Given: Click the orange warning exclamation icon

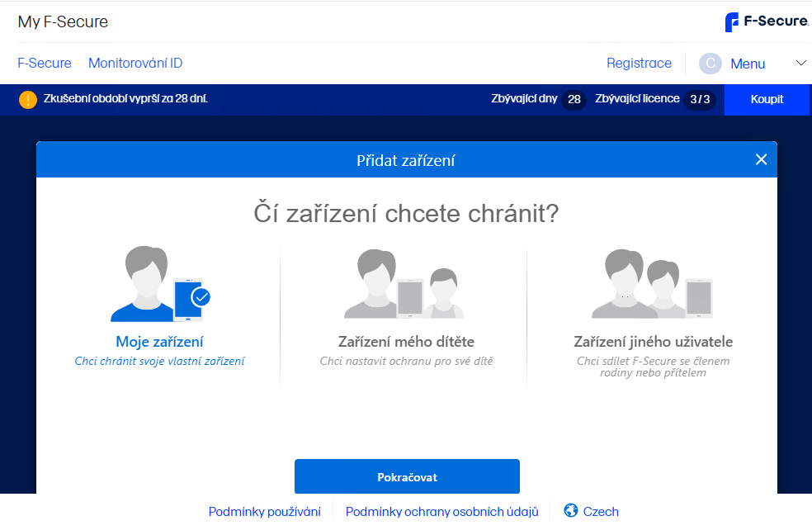Looking at the screenshot, I should pos(28,99).
